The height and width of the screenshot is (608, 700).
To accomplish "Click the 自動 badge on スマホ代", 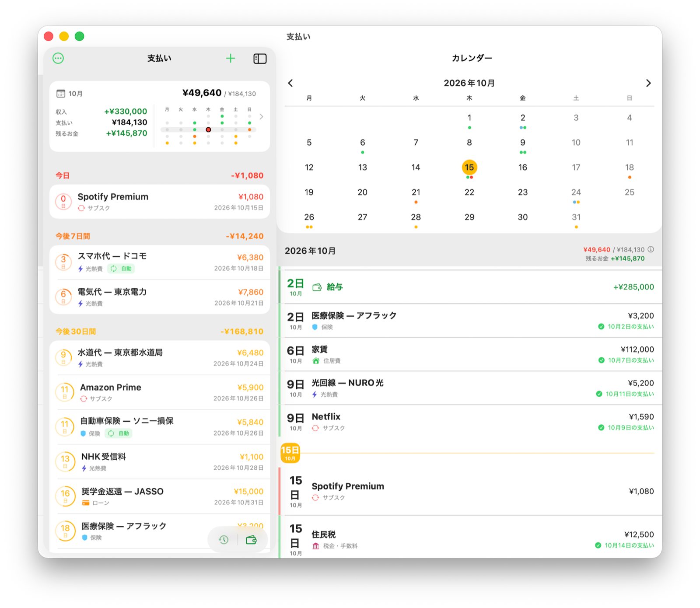I will coord(121,269).
